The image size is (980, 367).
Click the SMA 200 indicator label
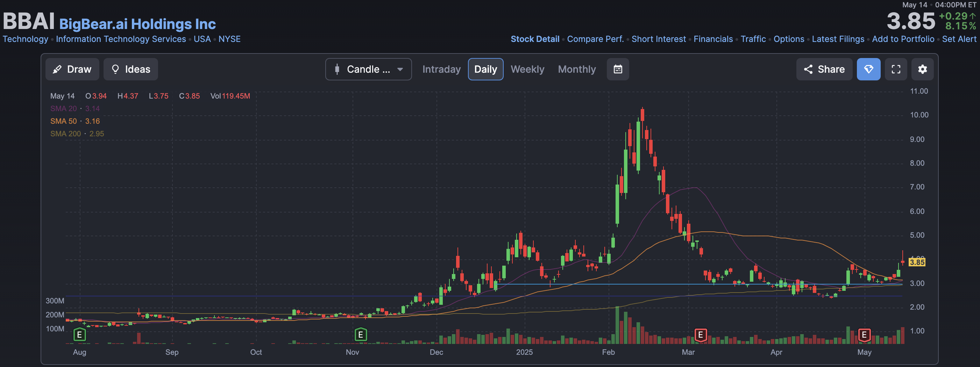pyautogui.click(x=65, y=134)
